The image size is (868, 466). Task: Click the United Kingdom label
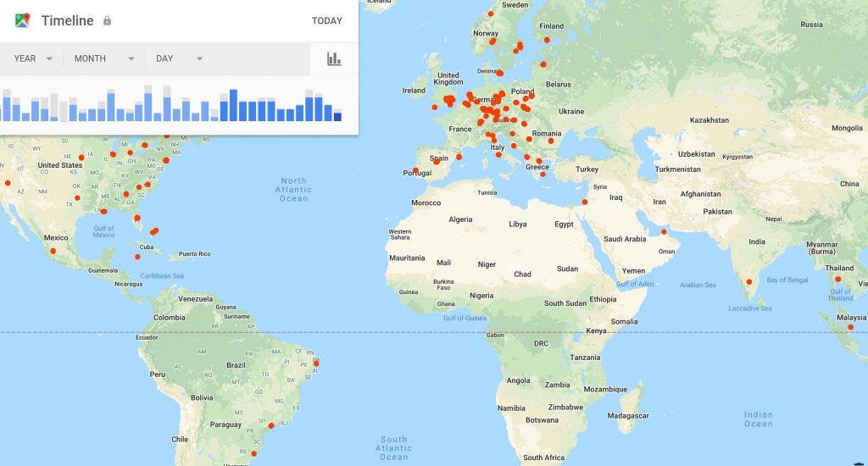pyautogui.click(x=448, y=79)
